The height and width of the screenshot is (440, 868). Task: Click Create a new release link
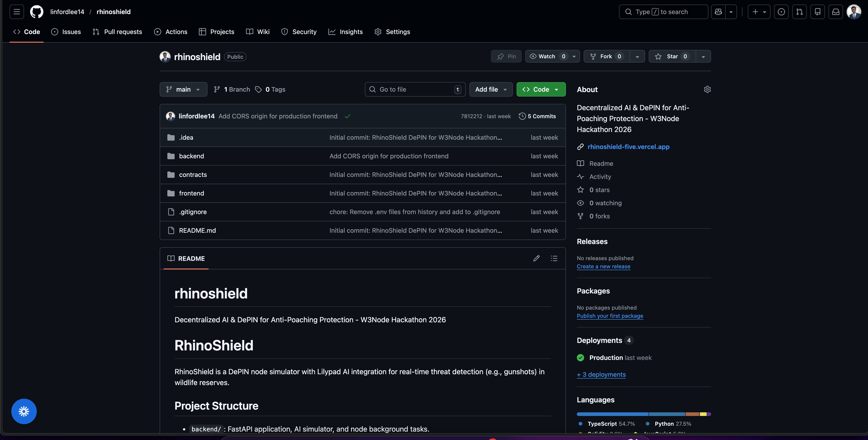click(603, 266)
